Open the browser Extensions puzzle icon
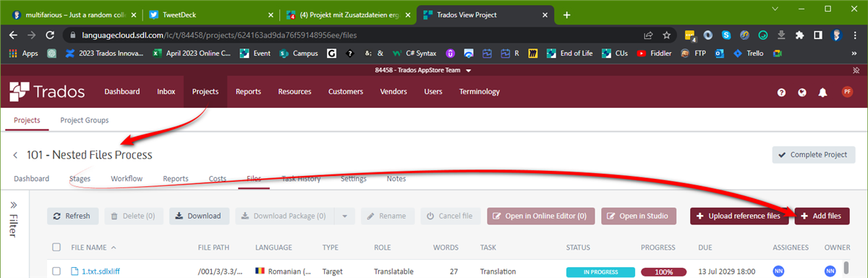The width and height of the screenshot is (868, 278). [x=799, y=34]
